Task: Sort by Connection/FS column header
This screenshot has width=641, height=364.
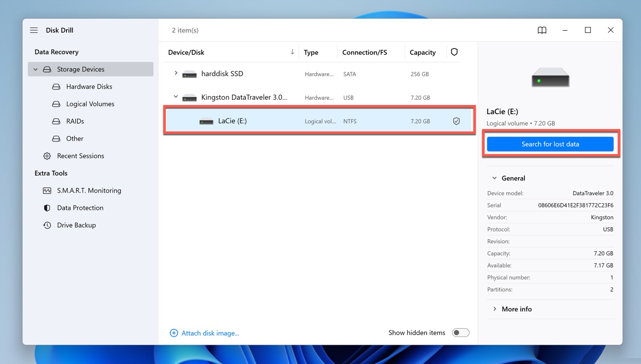Action: [x=365, y=52]
